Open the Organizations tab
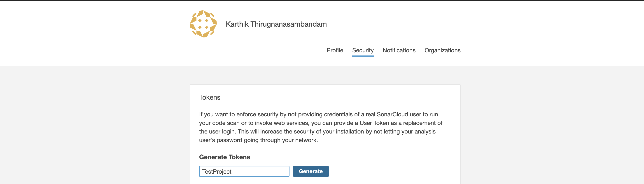Image resolution: width=644 pixels, height=184 pixels. tap(442, 50)
